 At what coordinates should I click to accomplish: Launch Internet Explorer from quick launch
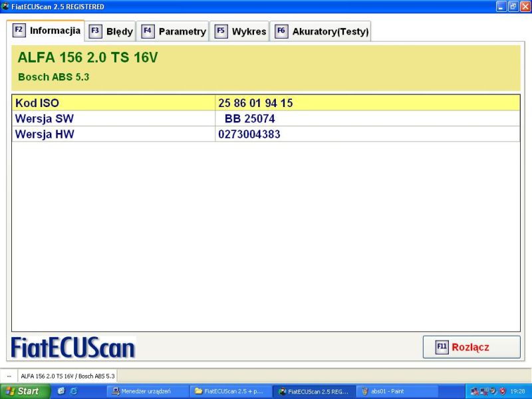pos(74,391)
